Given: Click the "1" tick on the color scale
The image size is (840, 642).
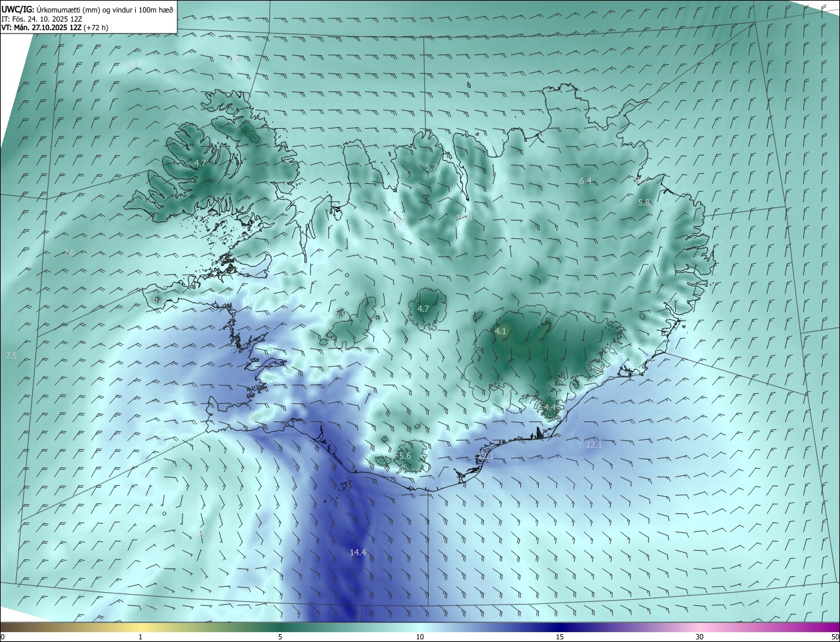Looking at the screenshot, I should click(x=140, y=637).
